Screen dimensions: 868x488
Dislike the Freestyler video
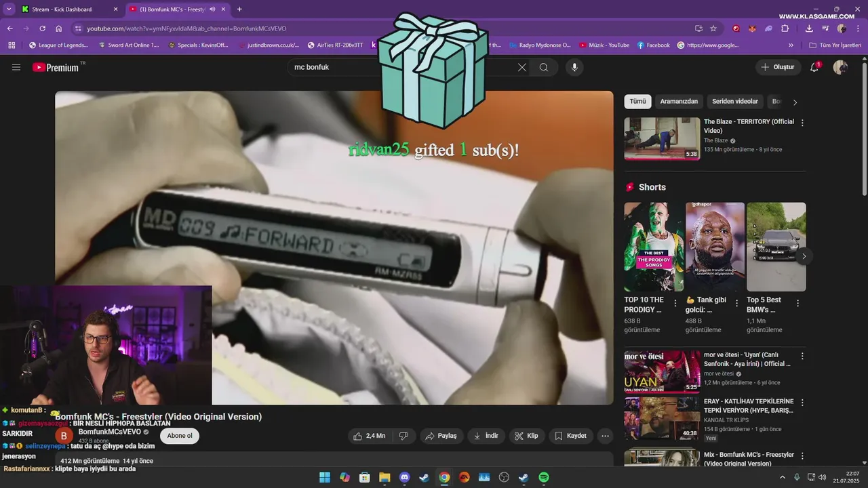(403, 436)
